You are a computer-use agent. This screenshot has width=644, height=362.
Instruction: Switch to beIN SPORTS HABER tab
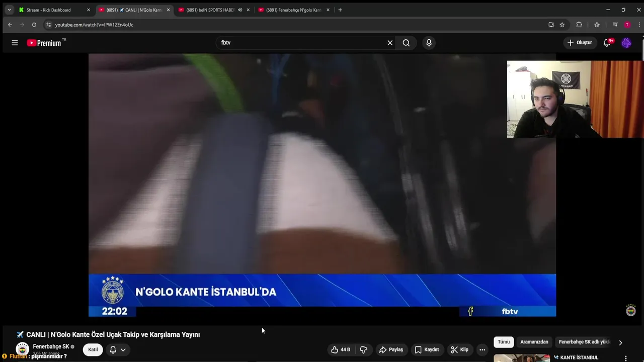210,10
